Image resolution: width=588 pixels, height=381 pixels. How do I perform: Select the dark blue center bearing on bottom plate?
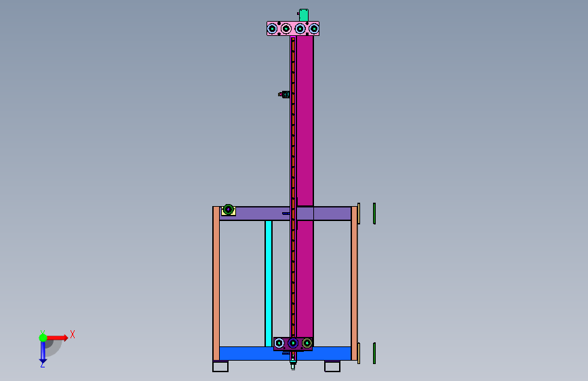(293, 343)
